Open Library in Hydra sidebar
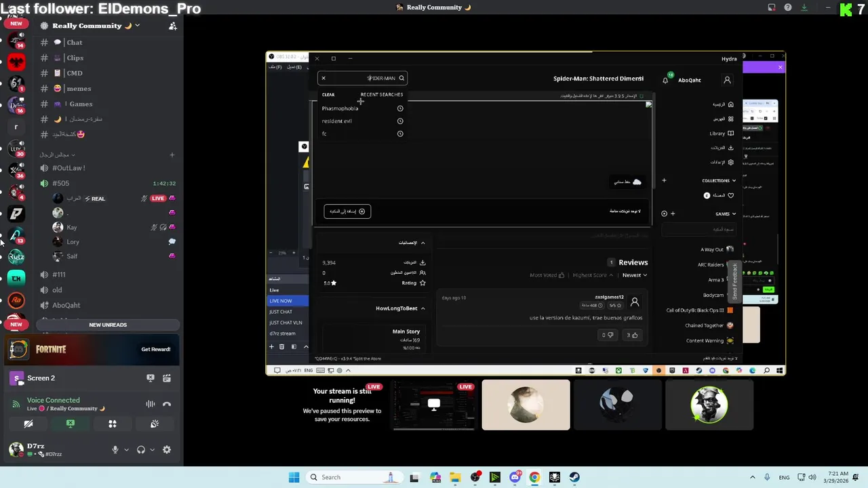The image size is (868, 488). [722, 134]
